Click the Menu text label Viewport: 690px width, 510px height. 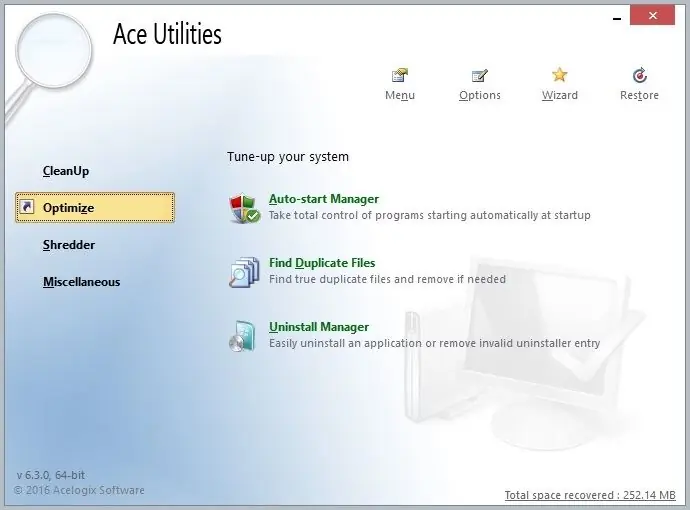tap(400, 95)
